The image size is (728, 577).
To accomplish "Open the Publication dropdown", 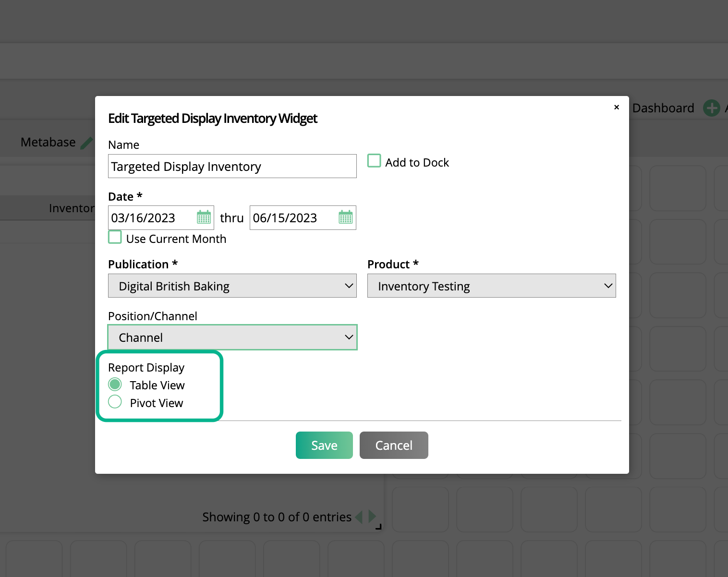I will tap(232, 286).
